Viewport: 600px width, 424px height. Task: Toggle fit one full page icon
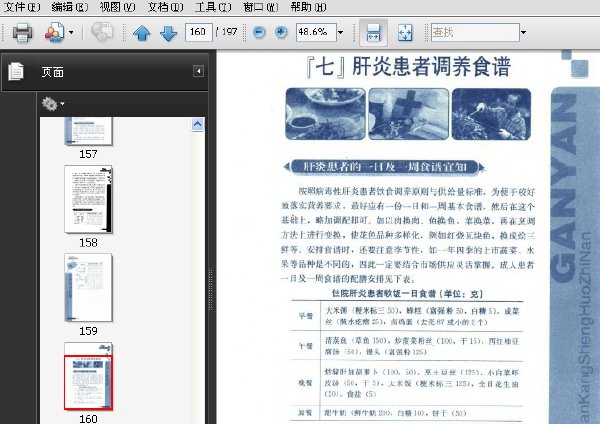pyautogui.click(x=405, y=32)
